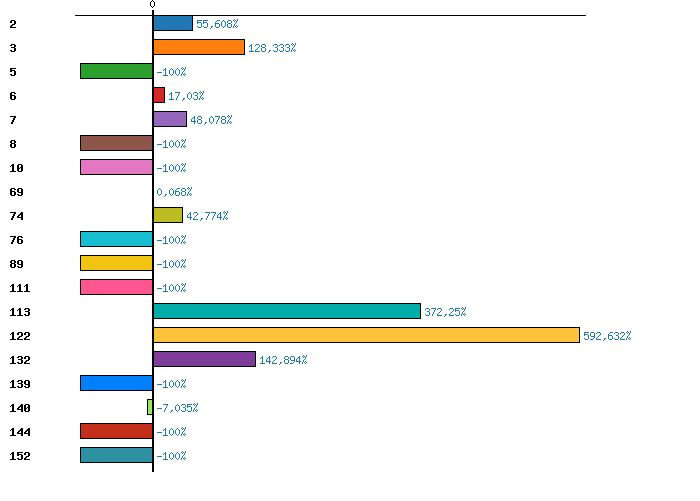Click the green negative bar in row 5
Screen dimensions: 700x501
pos(116,71)
